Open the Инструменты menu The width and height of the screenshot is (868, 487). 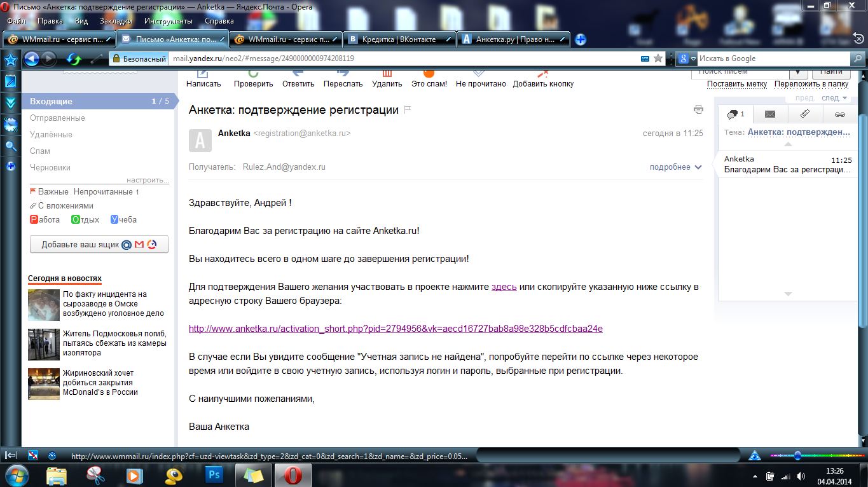point(169,21)
